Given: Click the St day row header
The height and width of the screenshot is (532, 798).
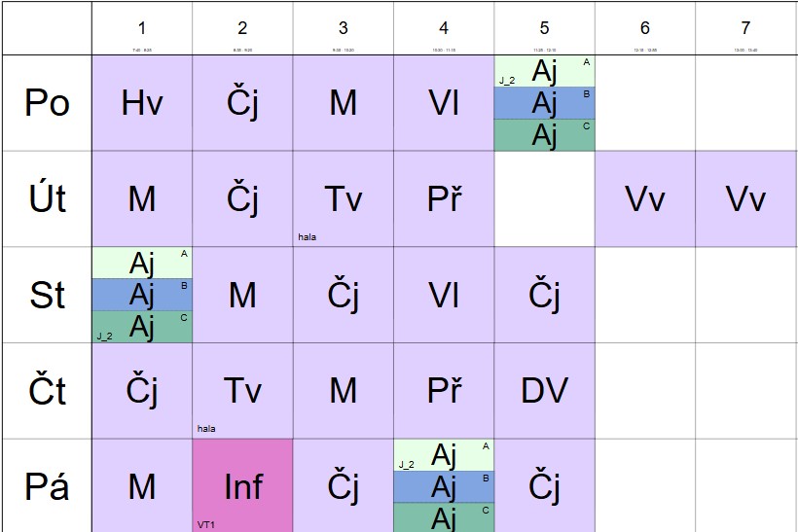Looking at the screenshot, I should tap(47, 295).
